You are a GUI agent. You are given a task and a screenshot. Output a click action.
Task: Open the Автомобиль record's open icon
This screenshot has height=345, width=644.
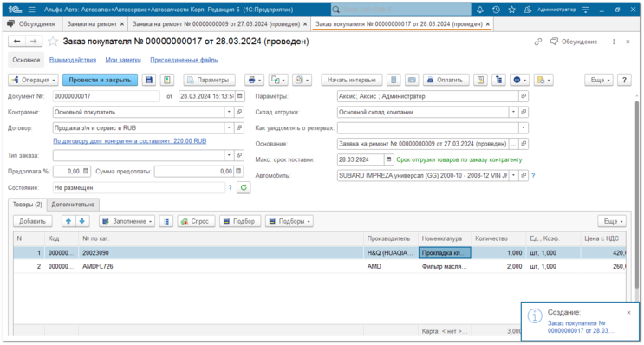[524, 175]
